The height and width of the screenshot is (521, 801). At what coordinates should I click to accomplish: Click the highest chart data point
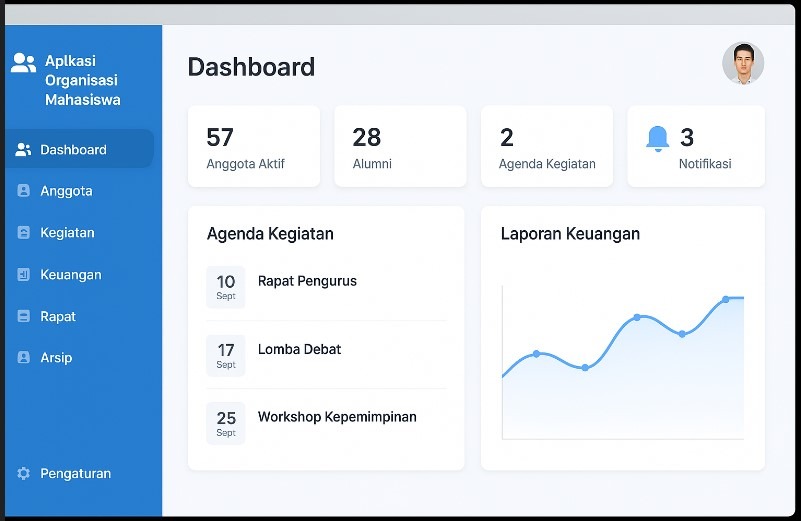pyautogui.click(x=725, y=299)
